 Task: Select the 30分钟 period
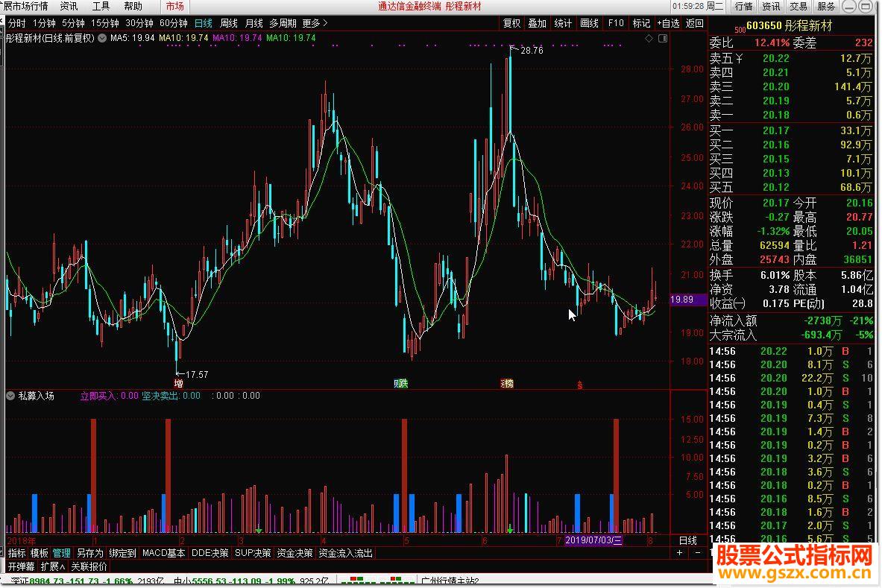click(139, 23)
